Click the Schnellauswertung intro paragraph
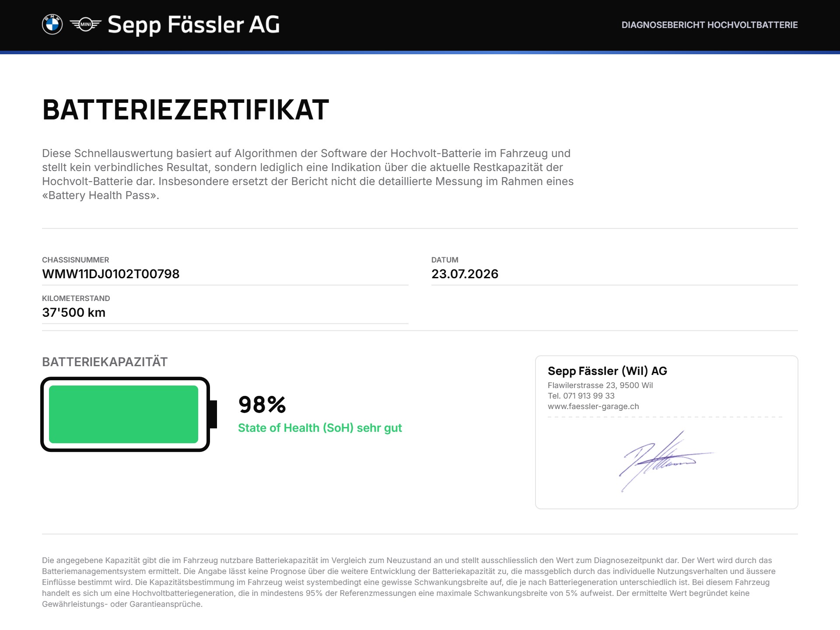 (308, 174)
